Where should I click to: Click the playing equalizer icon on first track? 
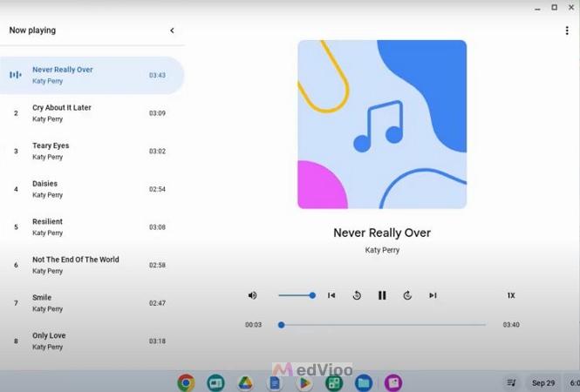[16, 75]
